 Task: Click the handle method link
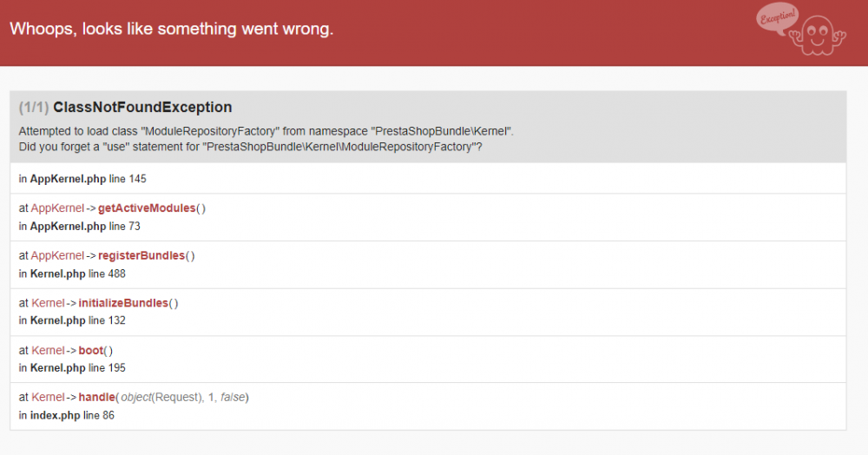[x=96, y=398]
